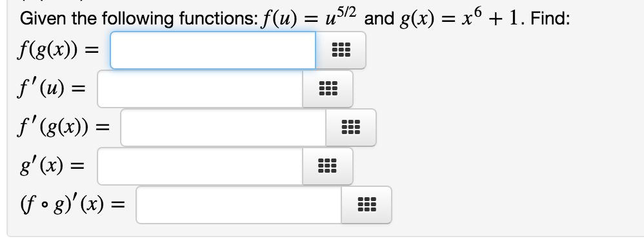Select the f′(g(x)) answer input
The width and height of the screenshot is (644, 241).
pos(223,127)
